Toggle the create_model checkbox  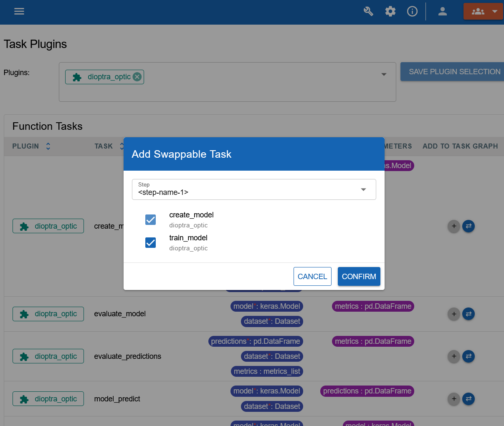(150, 219)
